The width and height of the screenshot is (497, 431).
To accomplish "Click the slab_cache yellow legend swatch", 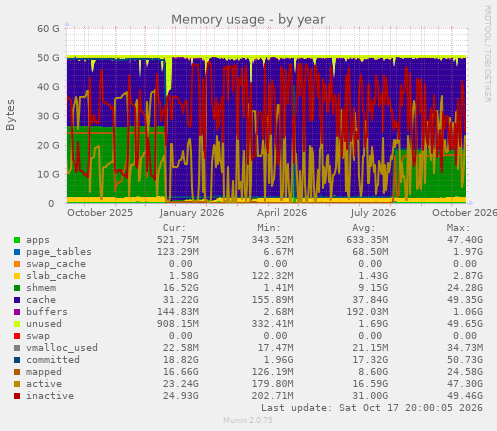I will click(x=17, y=276).
